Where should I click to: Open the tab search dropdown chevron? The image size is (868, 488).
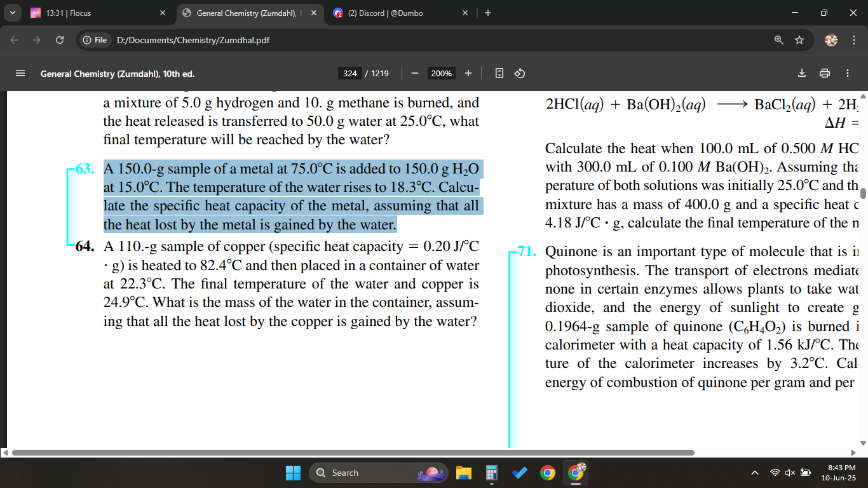coord(14,13)
